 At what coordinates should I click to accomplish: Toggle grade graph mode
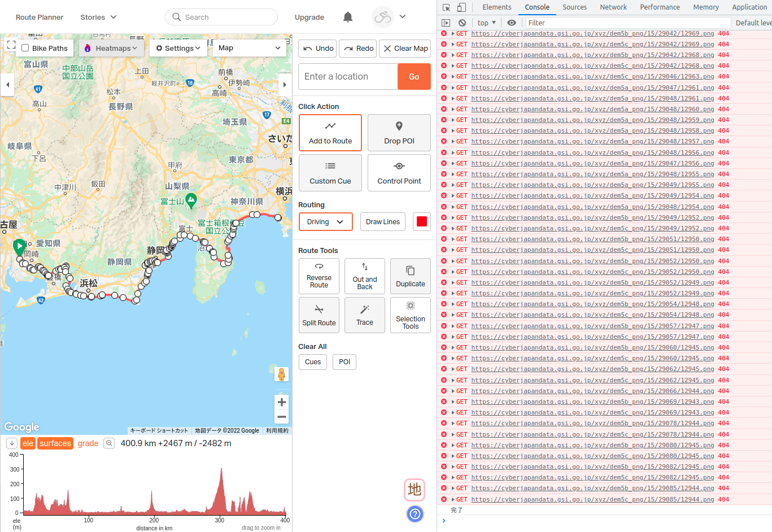pos(88,443)
